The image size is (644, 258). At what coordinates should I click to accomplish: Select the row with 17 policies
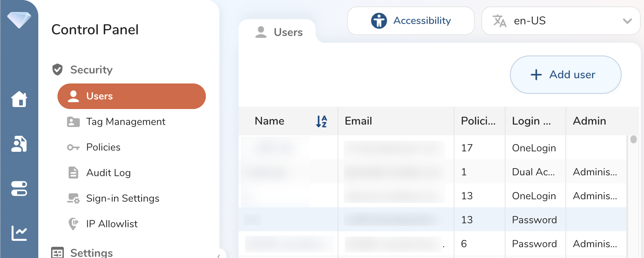click(x=467, y=148)
